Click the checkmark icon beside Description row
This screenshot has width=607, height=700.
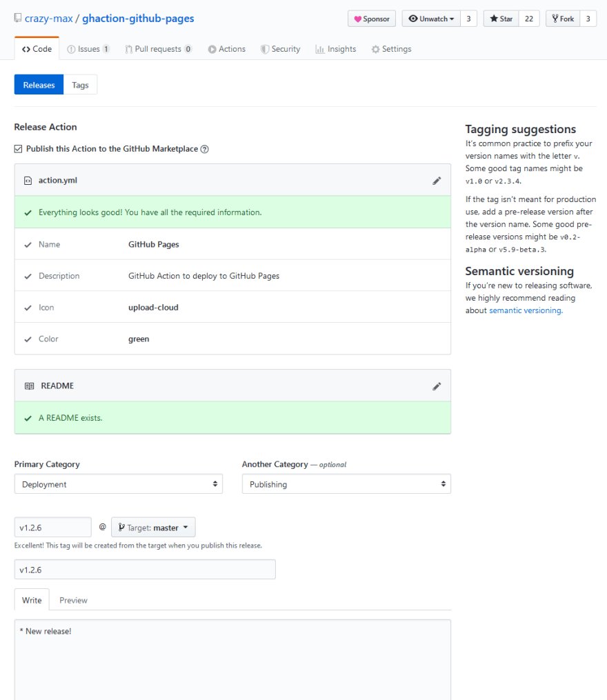pyautogui.click(x=28, y=277)
